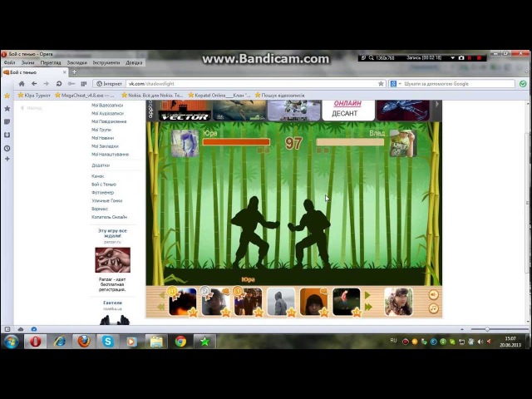Reload the vk.com page
This screenshot has width=532, height=399.
coord(59,83)
